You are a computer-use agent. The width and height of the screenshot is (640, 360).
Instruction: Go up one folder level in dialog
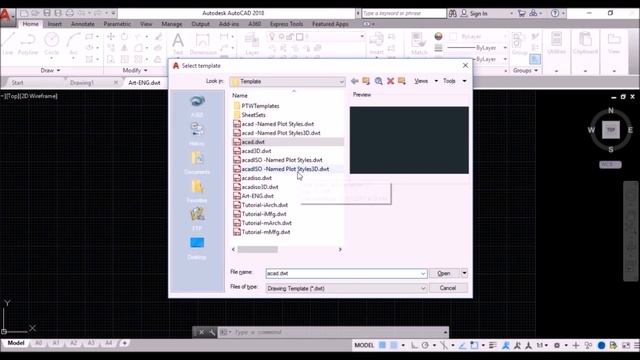[x=366, y=81]
